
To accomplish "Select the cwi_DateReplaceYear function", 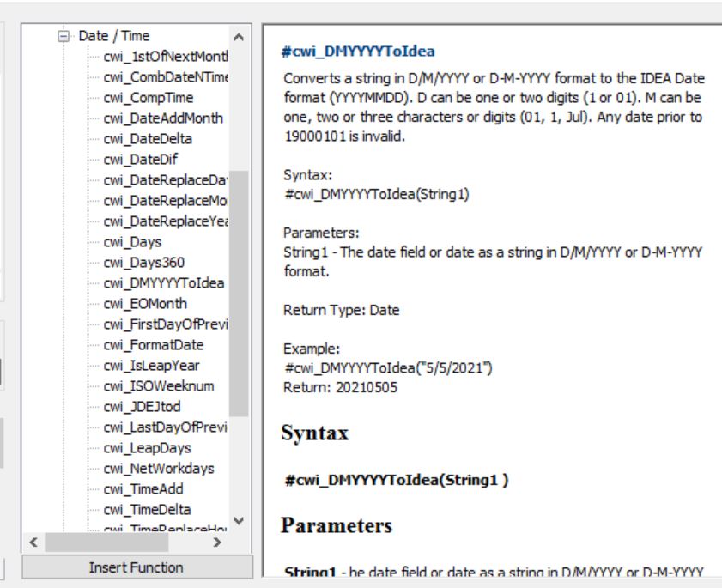I will [166, 221].
